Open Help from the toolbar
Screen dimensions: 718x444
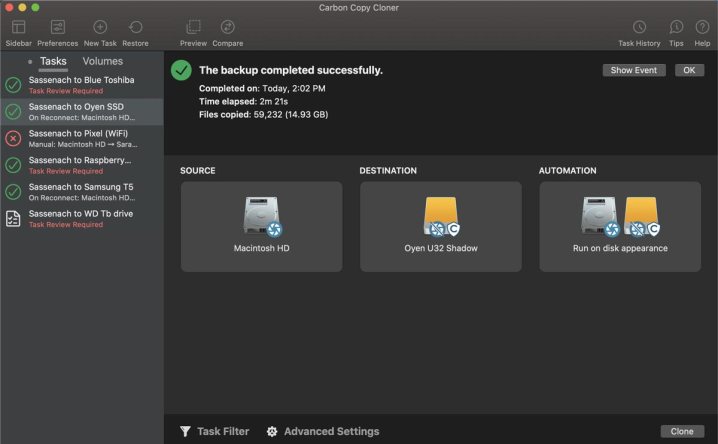click(x=702, y=28)
